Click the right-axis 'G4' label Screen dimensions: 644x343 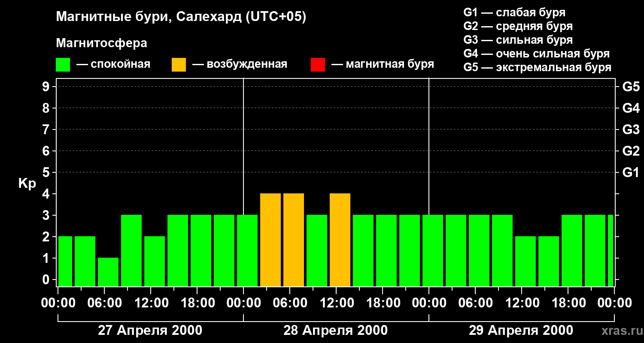pyautogui.click(x=631, y=108)
